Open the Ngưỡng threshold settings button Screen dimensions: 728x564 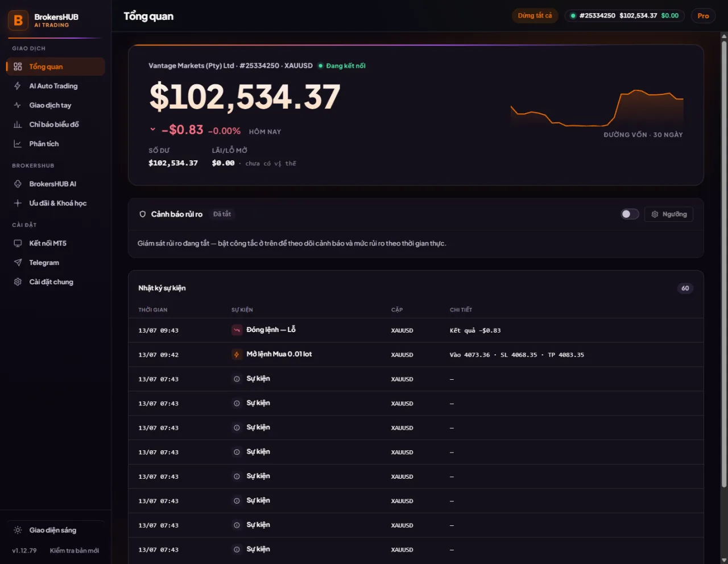tap(669, 214)
